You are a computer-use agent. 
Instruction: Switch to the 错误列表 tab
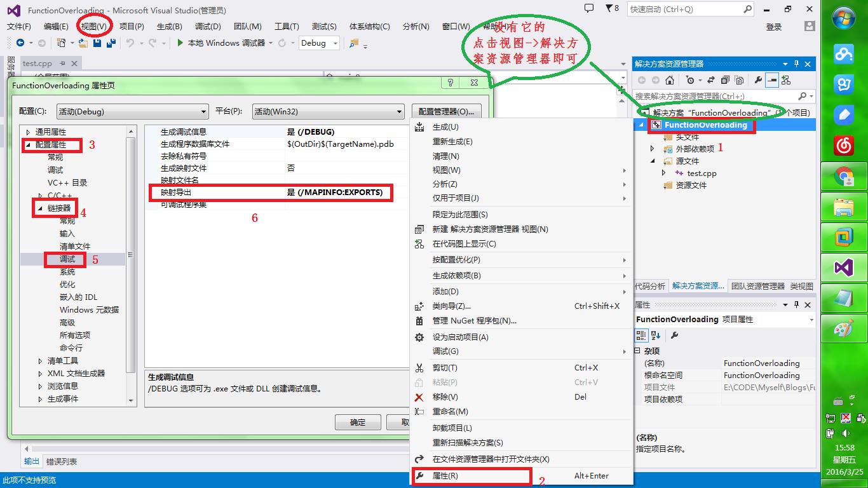pos(62,461)
